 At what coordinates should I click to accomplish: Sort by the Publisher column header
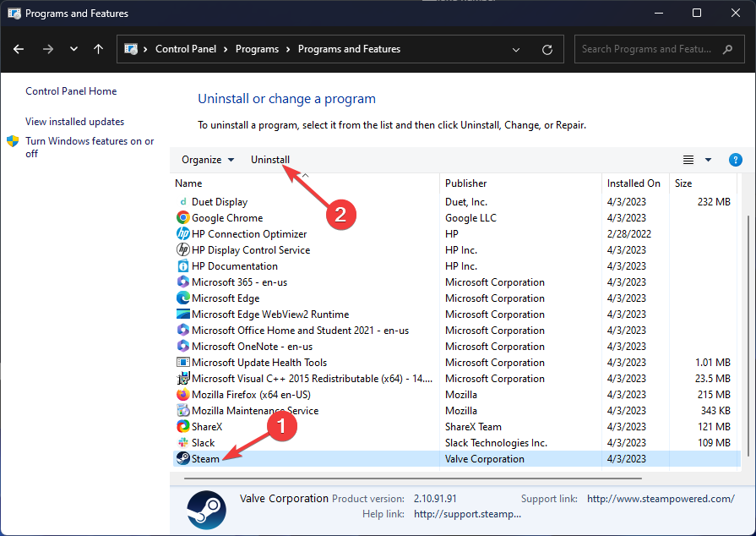pyautogui.click(x=520, y=183)
